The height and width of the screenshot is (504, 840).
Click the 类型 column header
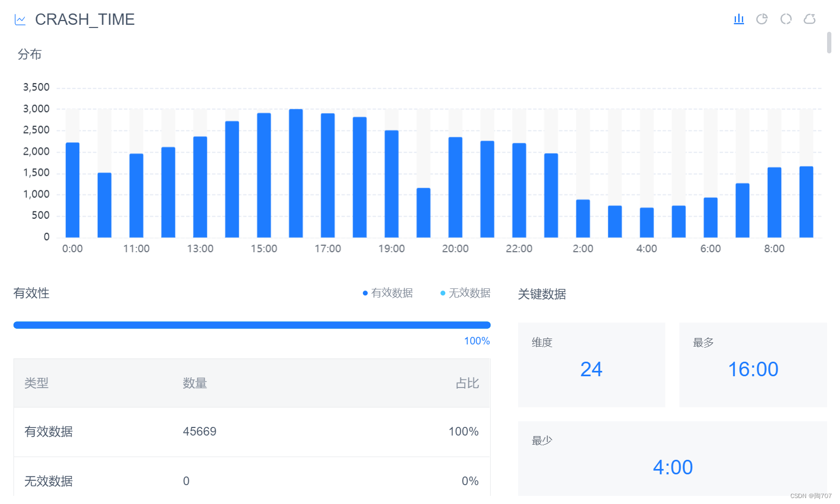tap(36, 383)
